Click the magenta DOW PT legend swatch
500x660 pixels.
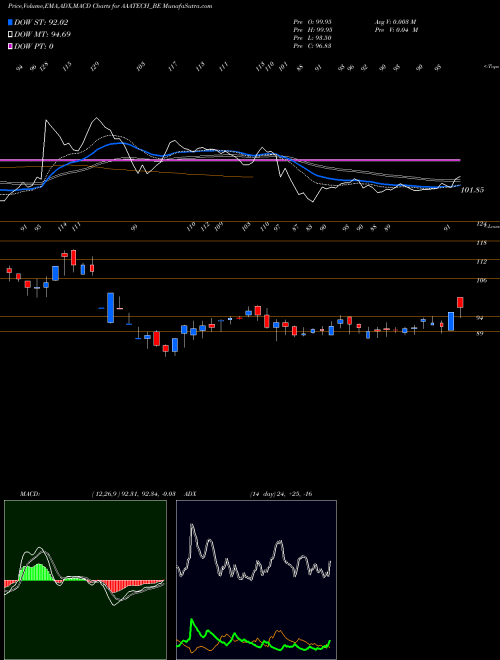click(10, 46)
